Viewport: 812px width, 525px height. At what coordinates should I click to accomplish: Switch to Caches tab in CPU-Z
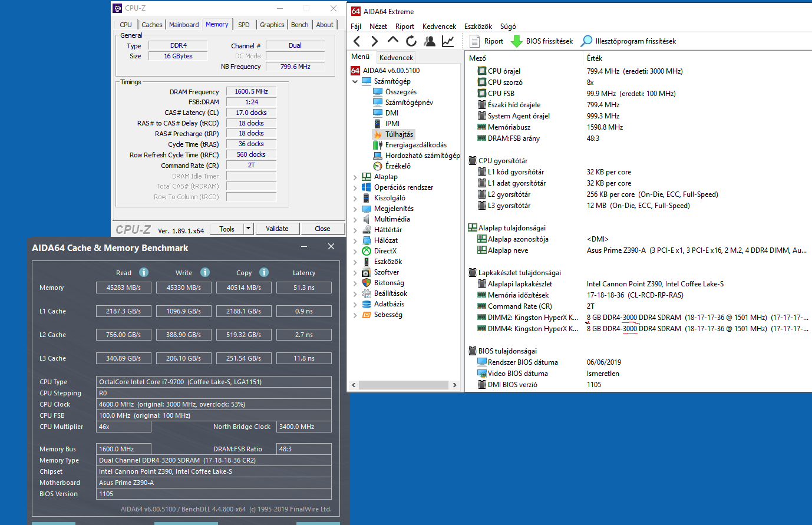click(x=152, y=25)
